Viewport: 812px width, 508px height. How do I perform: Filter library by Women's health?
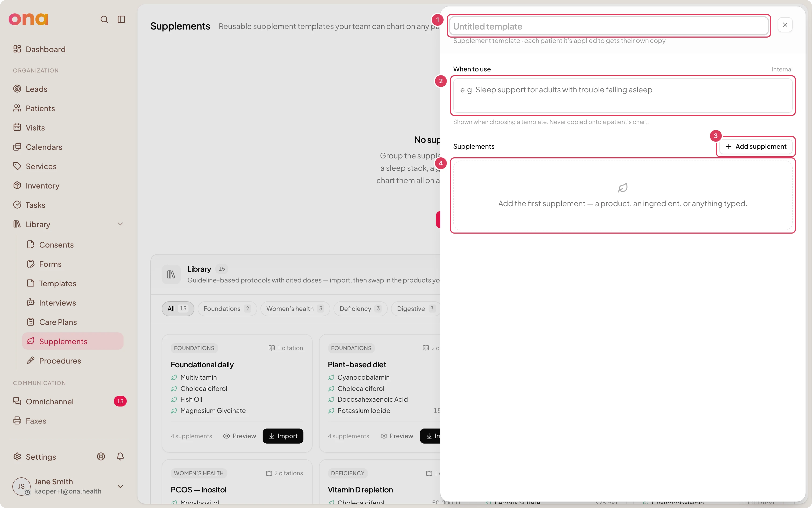tap(295, 309)
